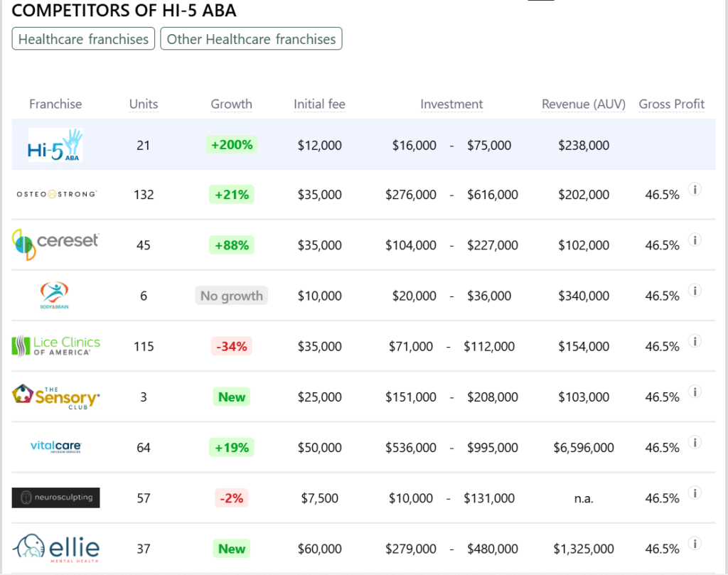Click the $36,000 investment upper value
The width and height of the screenshot is (728, 575).
point(489,296)
